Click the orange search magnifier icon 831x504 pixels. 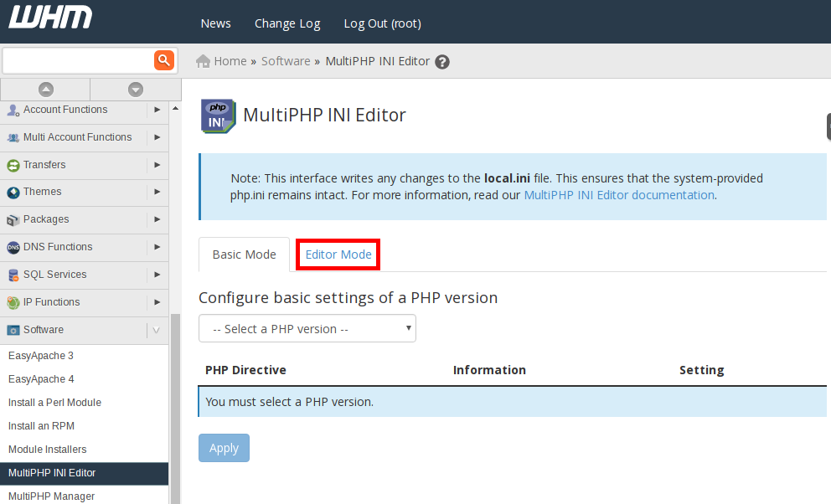(x=163, y=60)
